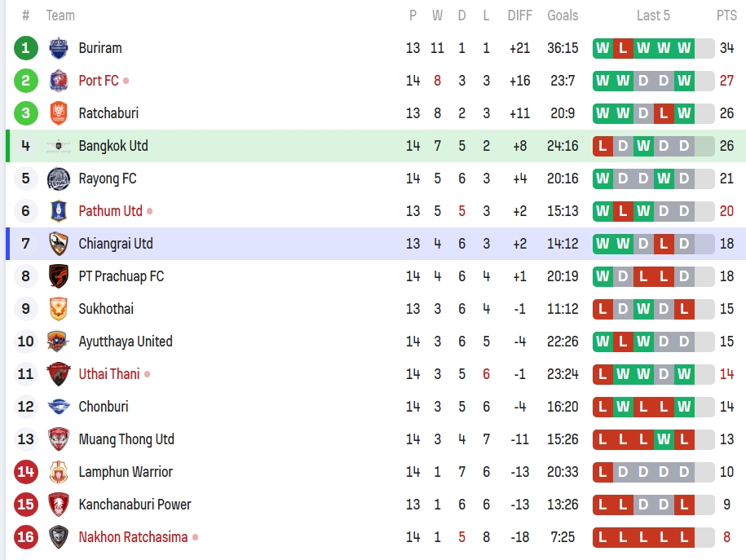Click Ayutthaya United's red L form badge
This screenshot has width=746, height=560.
(x=623, y=342)
